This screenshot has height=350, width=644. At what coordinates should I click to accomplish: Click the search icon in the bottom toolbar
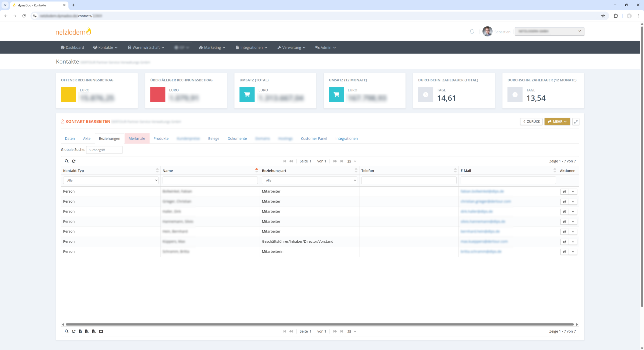pyautogui.click(x=67, y=331)
